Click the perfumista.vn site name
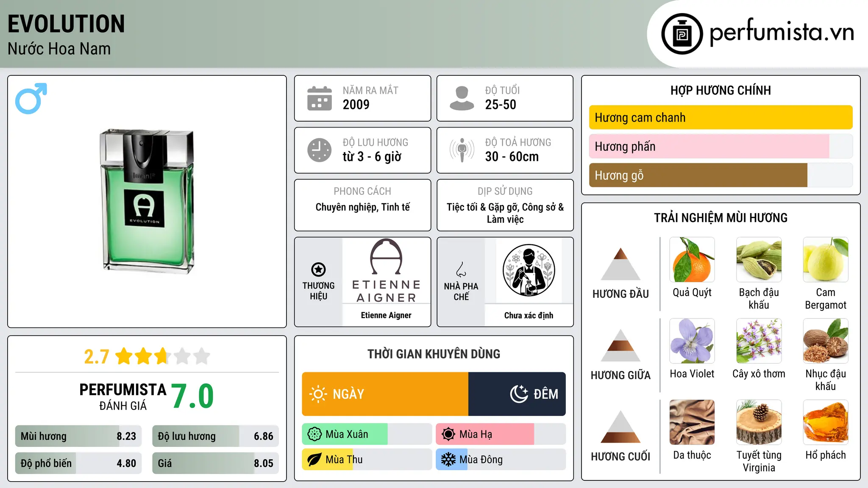 pos(782,32)
